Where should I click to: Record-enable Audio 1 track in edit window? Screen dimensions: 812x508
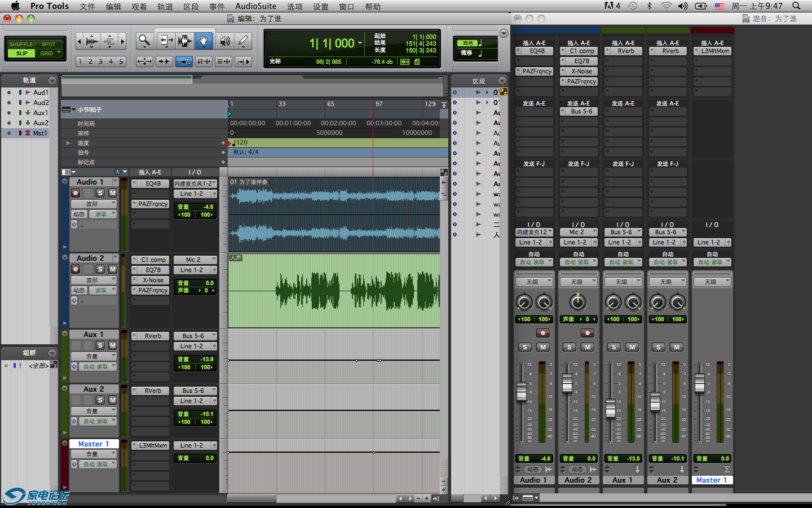76,193
